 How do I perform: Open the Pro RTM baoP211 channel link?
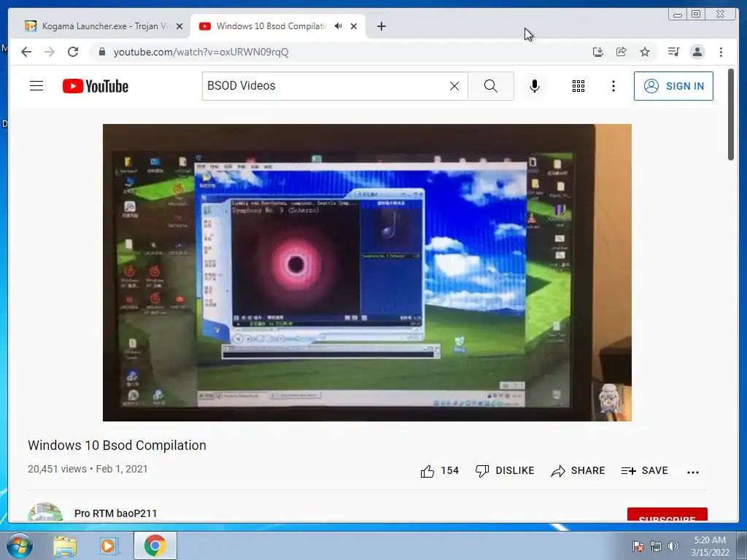(115, 513)
